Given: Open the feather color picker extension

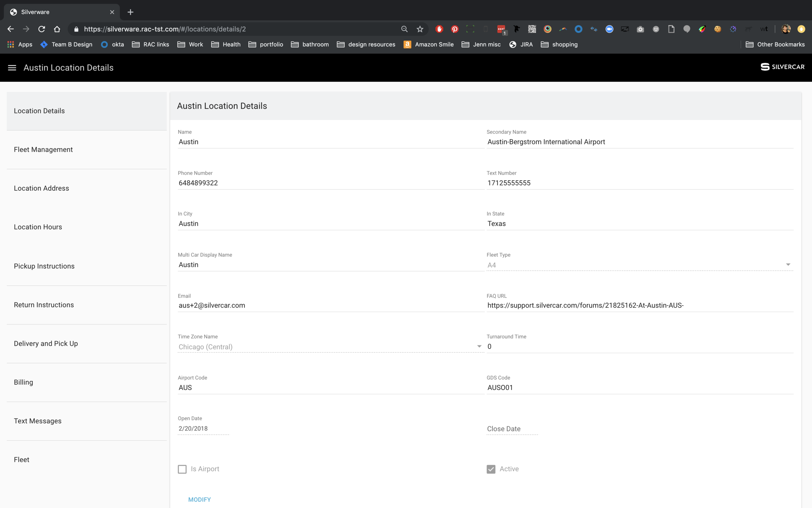Looking at the screenshot, I should 702,29.
